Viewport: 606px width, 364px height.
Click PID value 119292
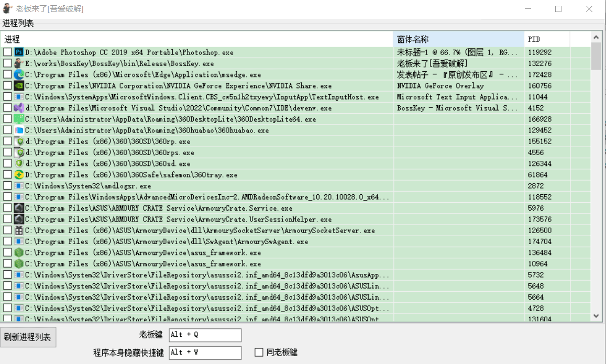click(539, 52)
